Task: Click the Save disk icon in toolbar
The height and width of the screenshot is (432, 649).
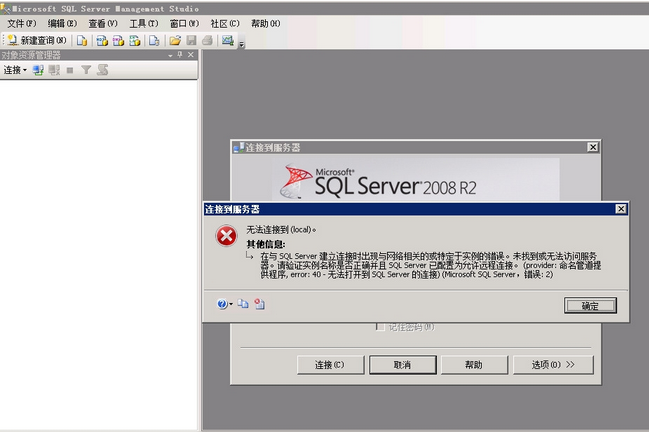Action: coord(191,40)
